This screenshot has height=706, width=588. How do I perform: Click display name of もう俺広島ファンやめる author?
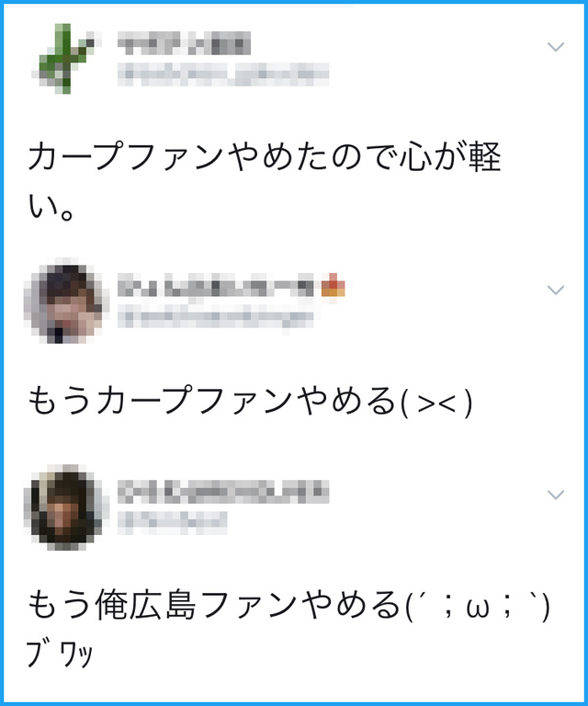pyautogui.click(x=223, y=492)
